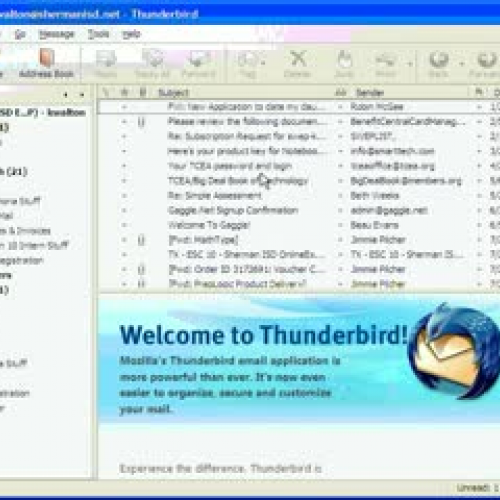Open 'Fwd: New Application to date my dau...' message
This screenshot has width=500, height=500.
[247, 107]
